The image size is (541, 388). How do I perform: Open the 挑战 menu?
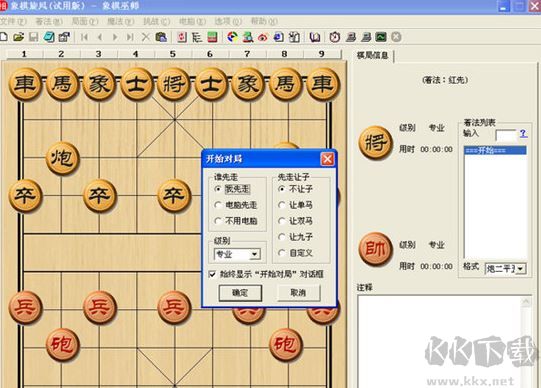coord(156,21)
